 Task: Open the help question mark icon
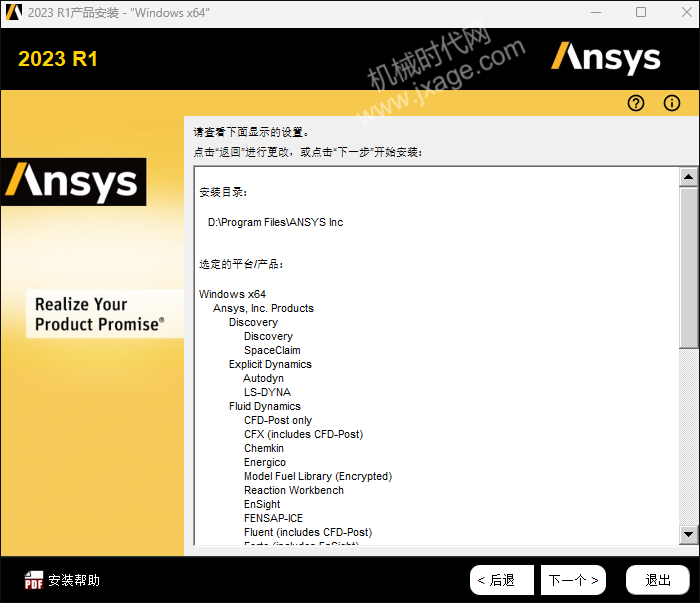[636, 104]
